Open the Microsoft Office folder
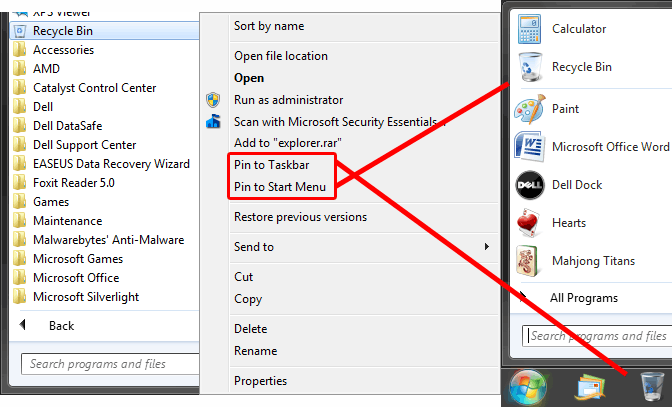Viewport: 672px width, 407px height. click(x=75, y=278)
